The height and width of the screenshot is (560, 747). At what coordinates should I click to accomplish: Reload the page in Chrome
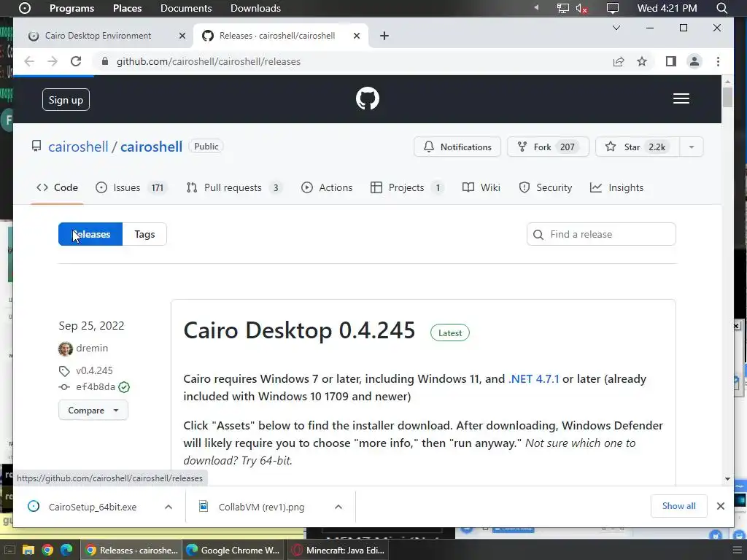pyautogui.click(x=76, y=61)
